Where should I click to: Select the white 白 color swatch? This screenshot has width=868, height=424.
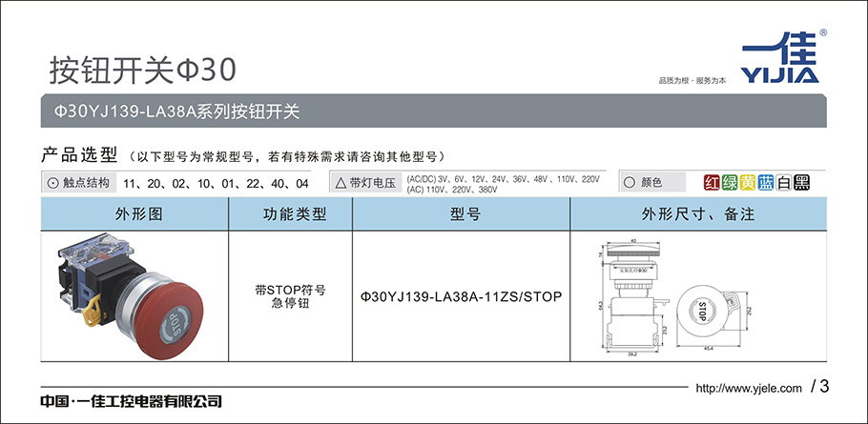(783, 182)
